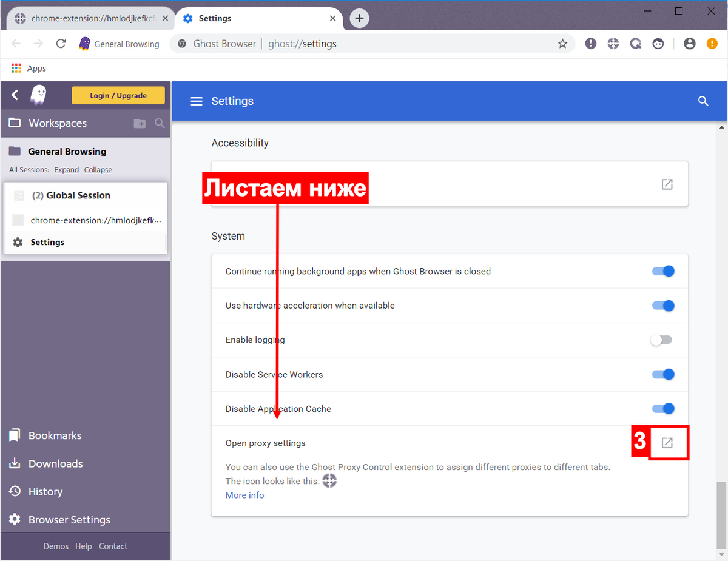This screenshot has height=561, width=728.
Task: Select the chrome-extension session tab entry
Action: [85, 220]
